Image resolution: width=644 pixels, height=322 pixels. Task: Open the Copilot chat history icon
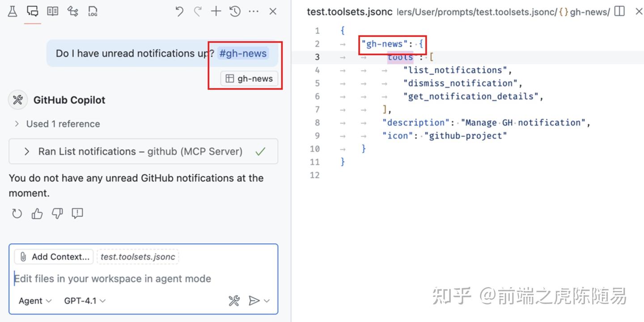tap(234, 11)
